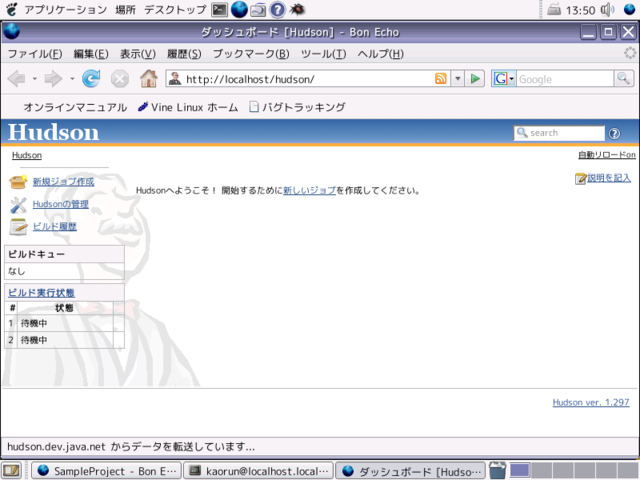This screenshot has width=640, height=480.
Task: Click the 説明を記入 link
Action: click(609, 178)
